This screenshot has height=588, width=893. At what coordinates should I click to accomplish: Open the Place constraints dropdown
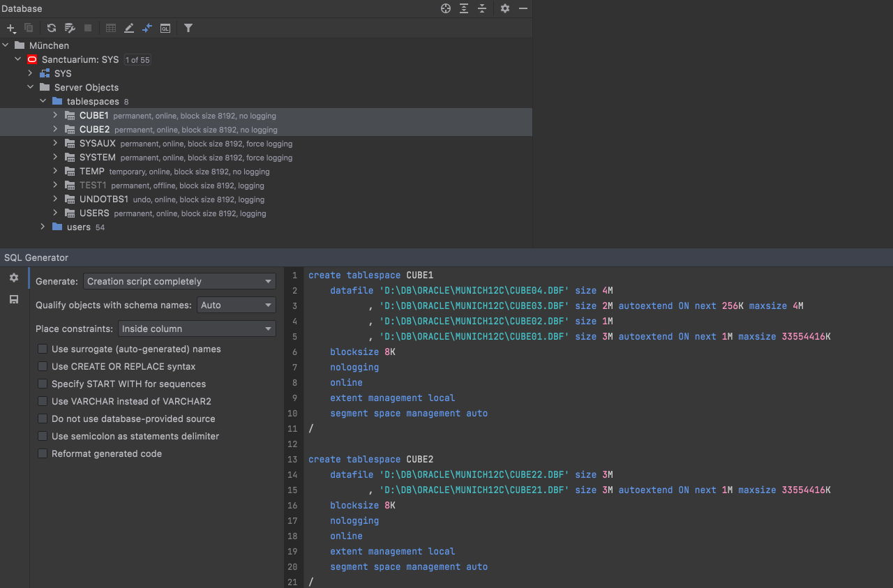[196, 329]
